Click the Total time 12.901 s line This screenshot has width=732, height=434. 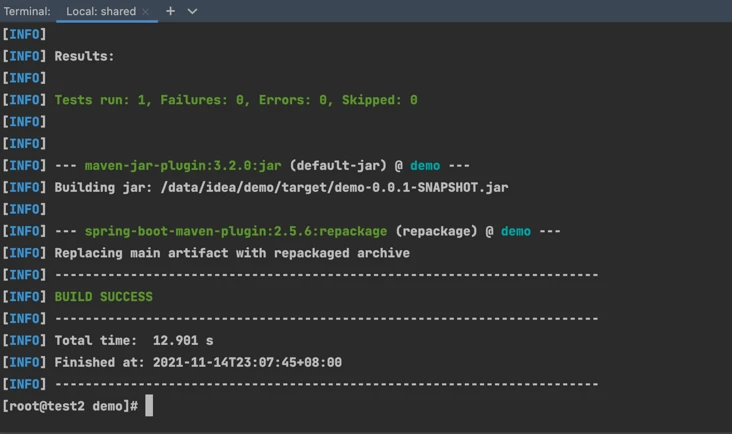pos(134,341)
